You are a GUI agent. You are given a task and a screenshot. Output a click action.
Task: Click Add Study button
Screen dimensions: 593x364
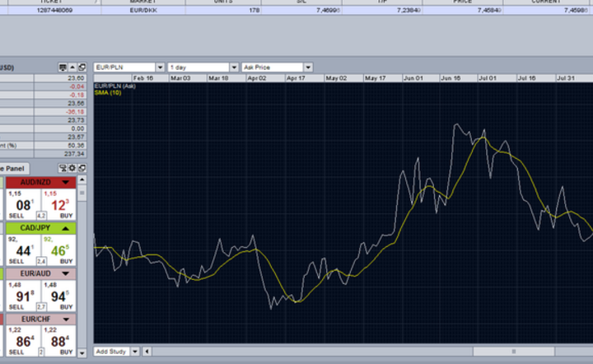click(111, 352)
